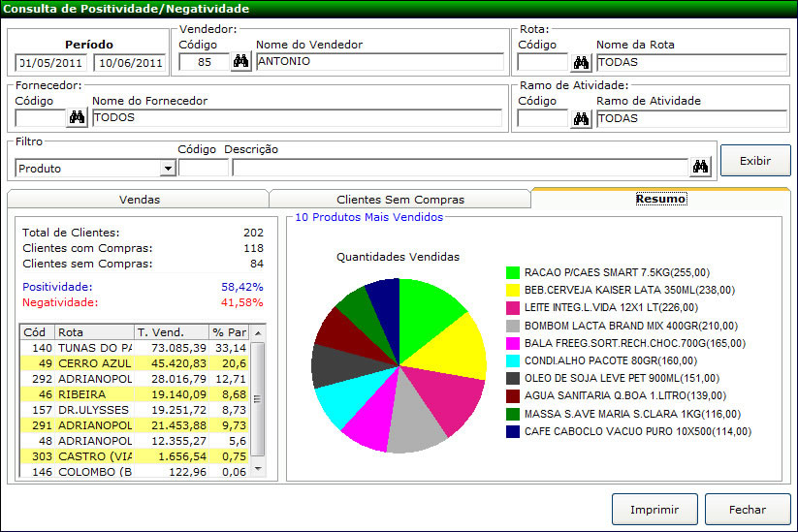The width and height of the screenshot is (798, 532).
Task: Open filter description search binoculars icon
Action: [x=700, y=167]
